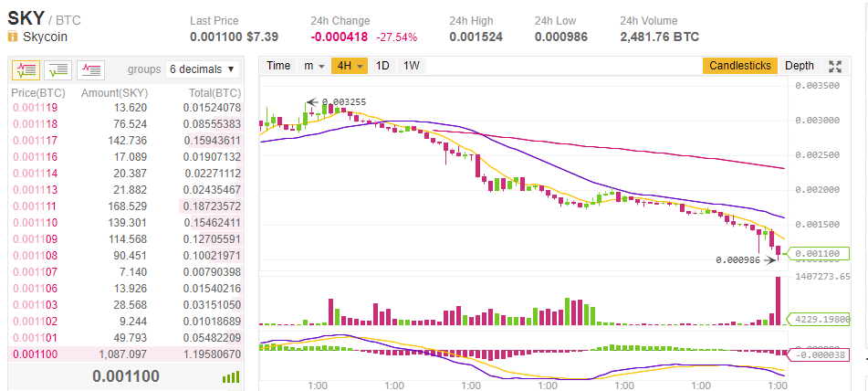Switch to Candlesticks chart
This screenshot has width=868, height=391.
739,66
